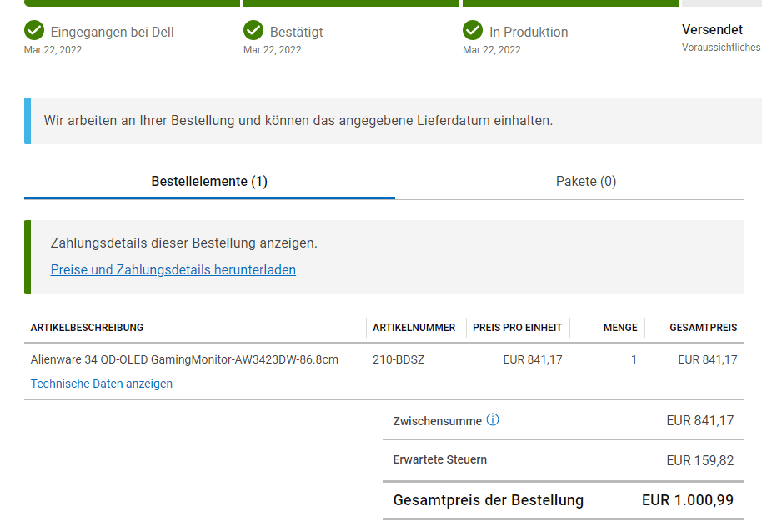This screenshot has height=532, width=762.
Task: Click the order total EUR 1.000,99
Action: point(688,500)
